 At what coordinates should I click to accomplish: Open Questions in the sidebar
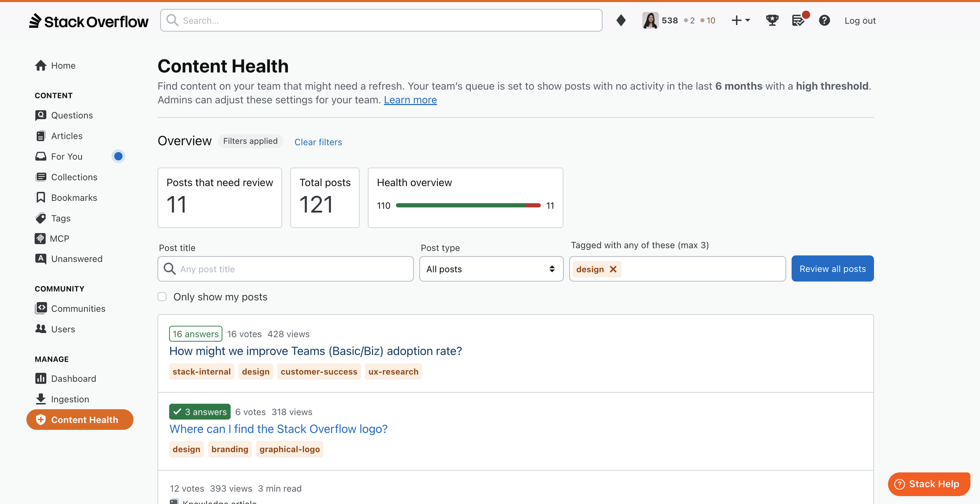coord(64,115)
